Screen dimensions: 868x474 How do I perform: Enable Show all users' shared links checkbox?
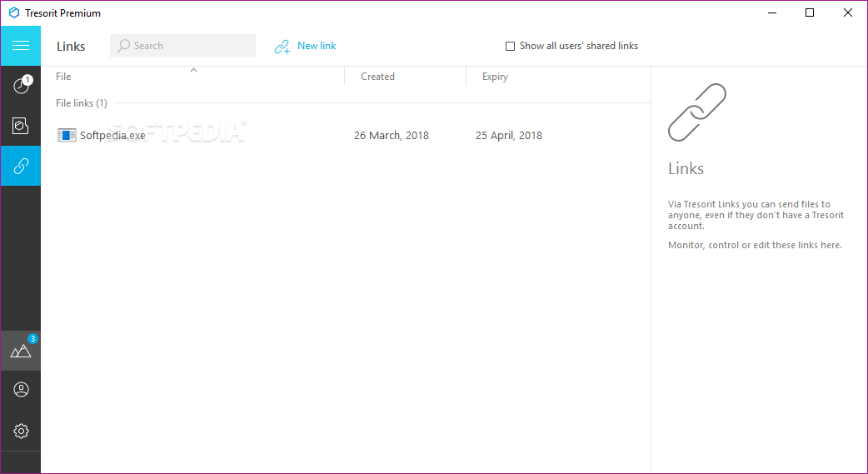pos(510,46)
